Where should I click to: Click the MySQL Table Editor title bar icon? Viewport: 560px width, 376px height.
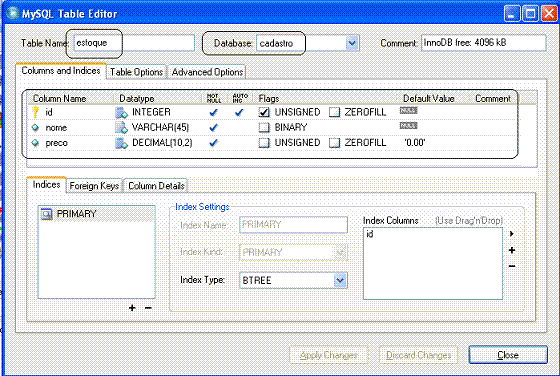[12, 13]
